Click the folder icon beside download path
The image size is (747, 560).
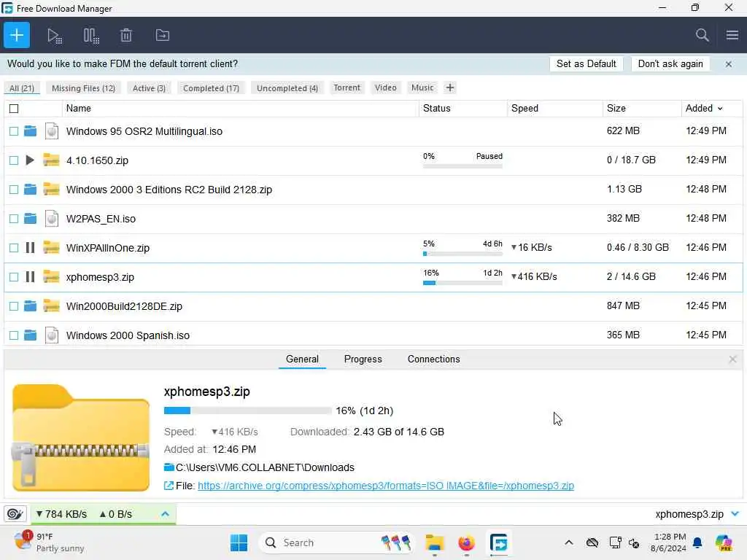click(x=169, y=467)
